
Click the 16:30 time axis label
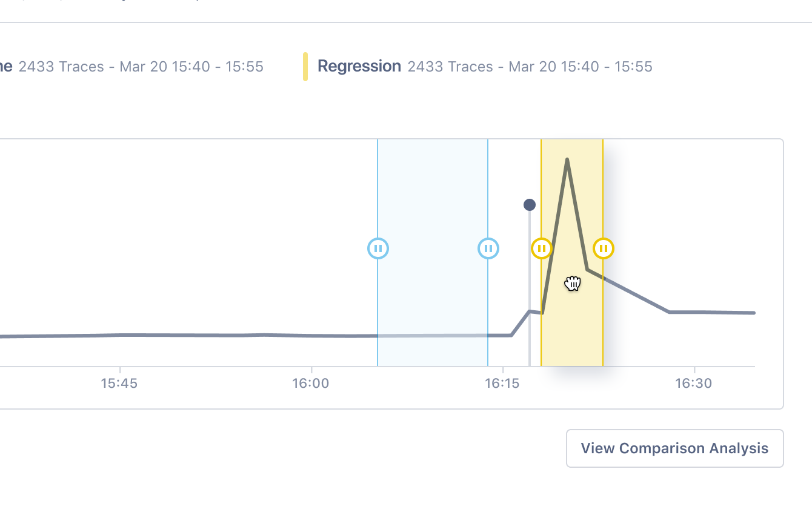[x=694, y=383]
